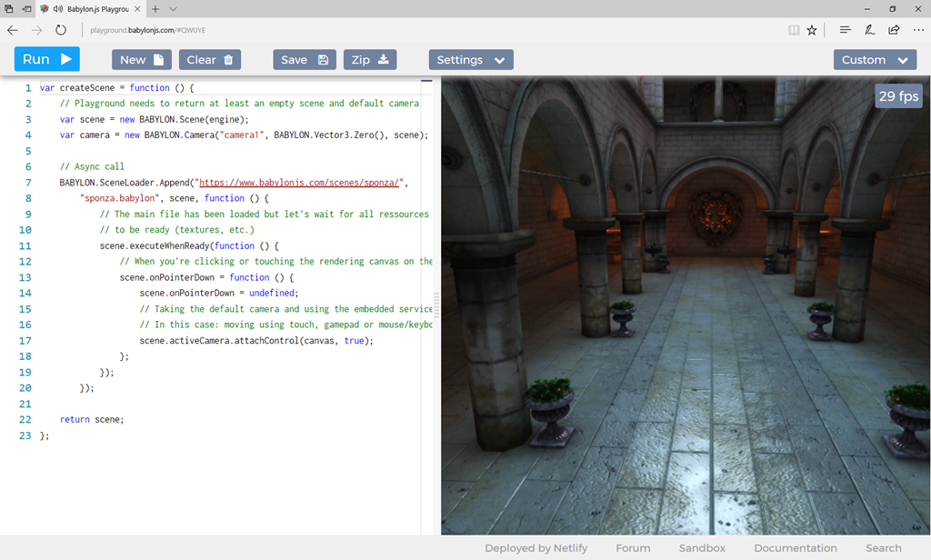Open the browser Hub lines icon
The width and height of the screenshot is (931, 560).
coord(845,30)
